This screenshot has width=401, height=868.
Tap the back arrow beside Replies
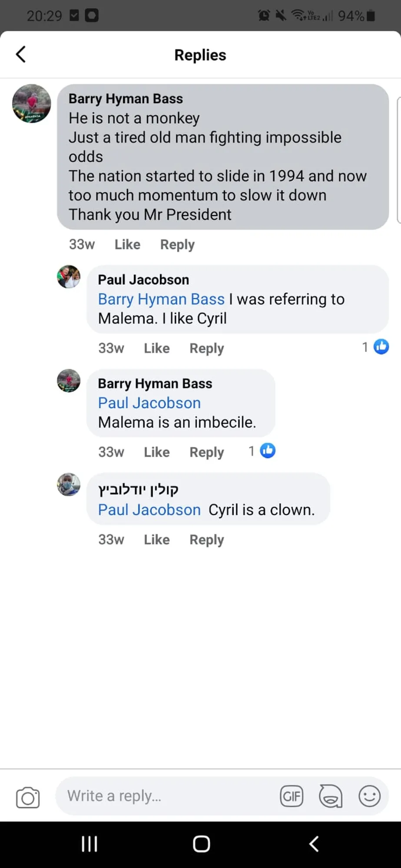(x=21, y=55)
